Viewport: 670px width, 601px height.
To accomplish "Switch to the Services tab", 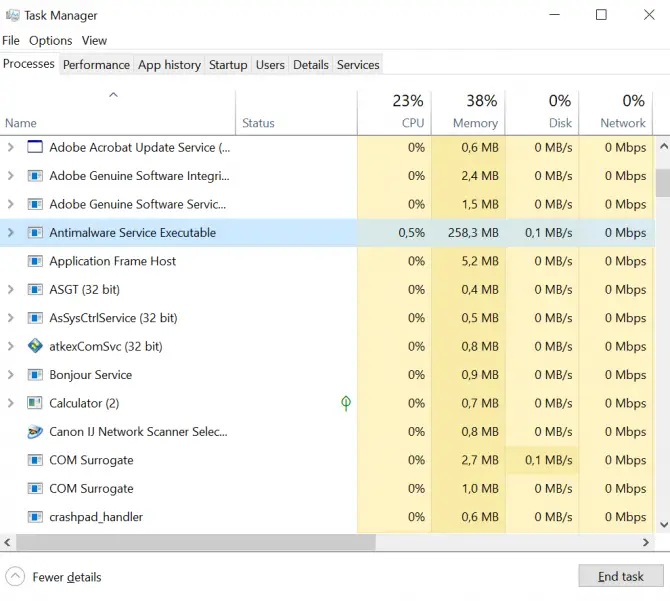I will pos(358,65).
